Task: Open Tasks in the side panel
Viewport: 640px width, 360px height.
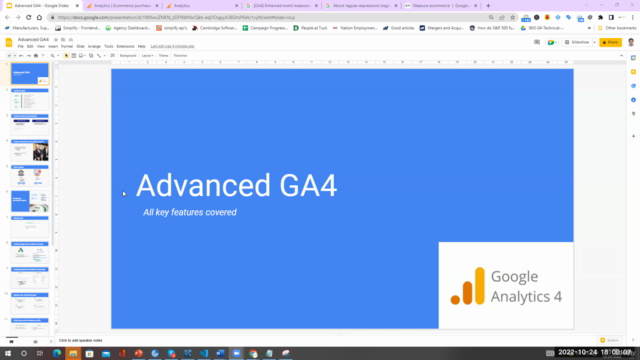Action: pyautogui.click(x=633, y=86)
